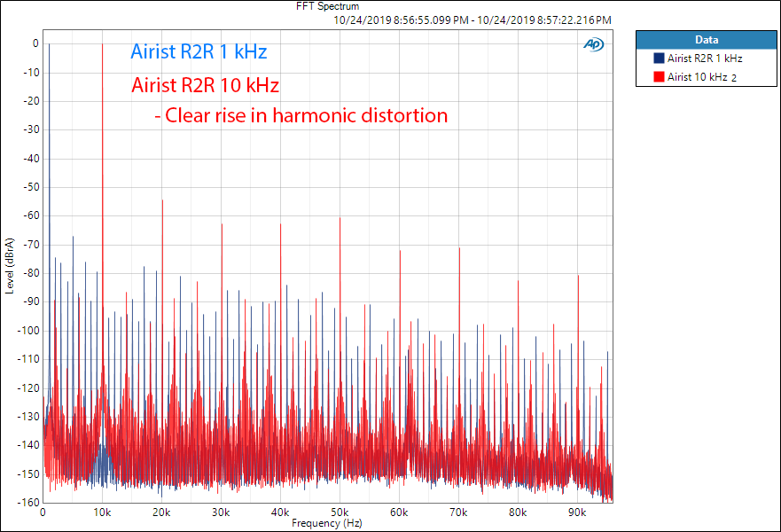Select the 'Airist 10 kHz 2' legend entry text
This screenshot has width=781, height=532.
click(x=702, y=77)
